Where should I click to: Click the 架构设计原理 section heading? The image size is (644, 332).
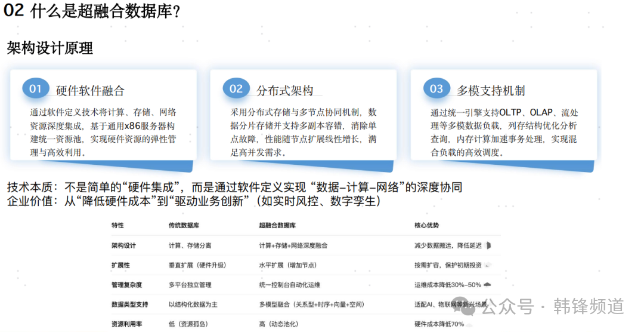(50, 48)
